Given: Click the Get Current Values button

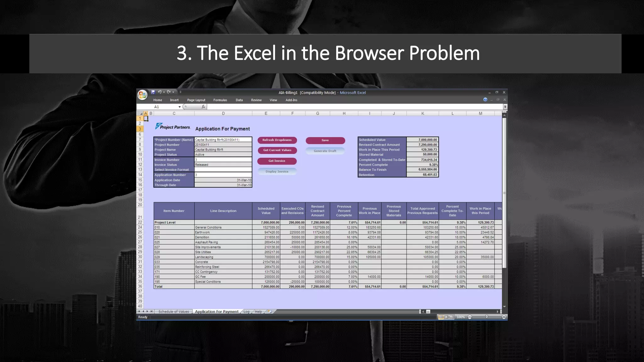Looking at the screenshot, I should click(x=277, y=150).
